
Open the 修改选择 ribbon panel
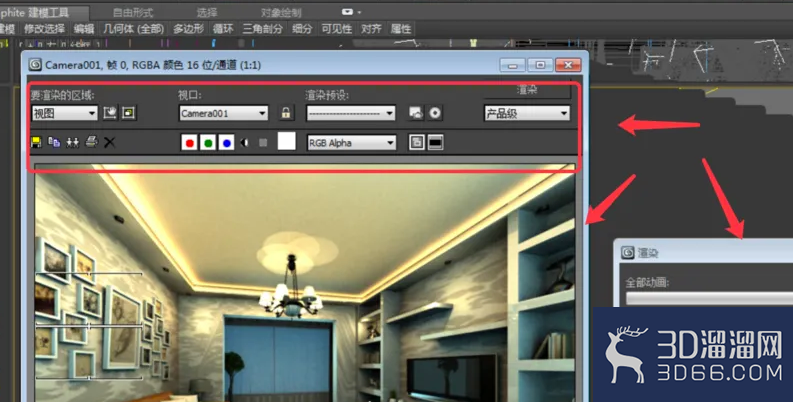(45, 29)
